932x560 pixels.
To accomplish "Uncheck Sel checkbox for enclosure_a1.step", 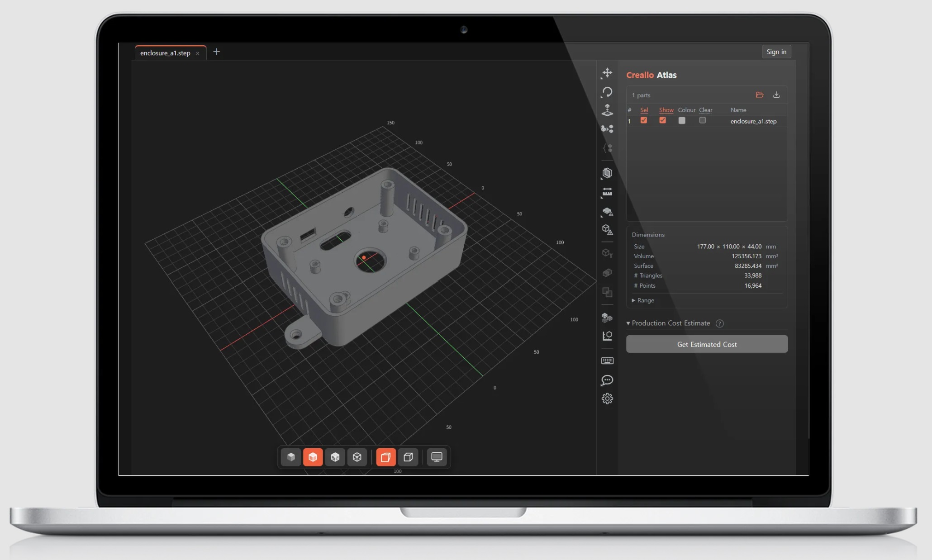I will (644, 120).
